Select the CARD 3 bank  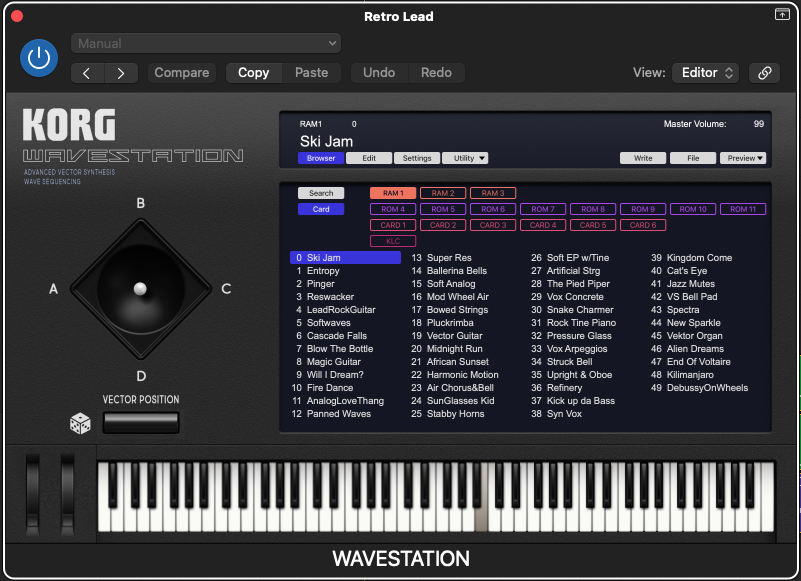493,225
